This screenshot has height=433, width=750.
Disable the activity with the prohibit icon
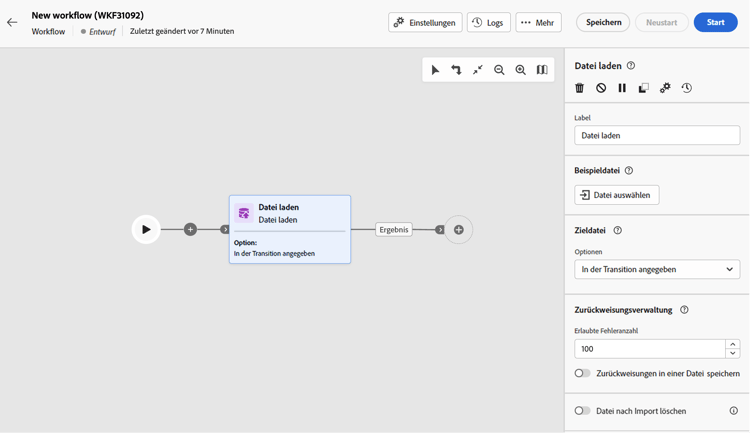click(x=601, y=88)
